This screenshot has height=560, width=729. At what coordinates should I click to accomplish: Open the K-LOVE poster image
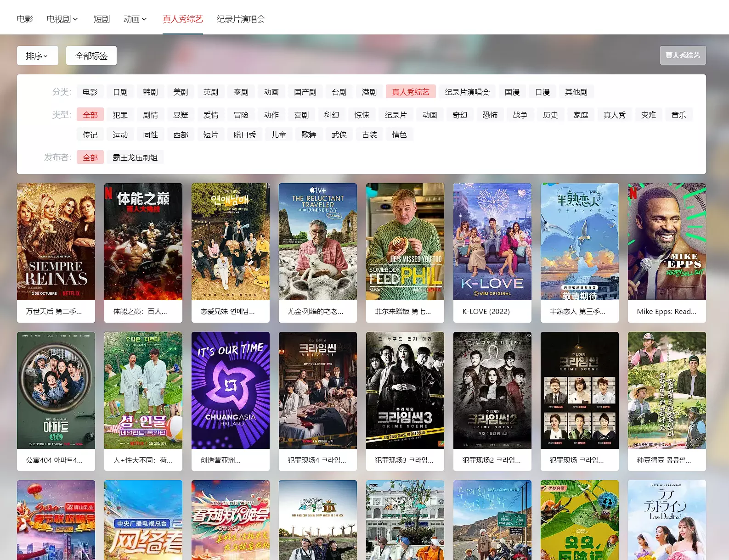pos(492,241)
